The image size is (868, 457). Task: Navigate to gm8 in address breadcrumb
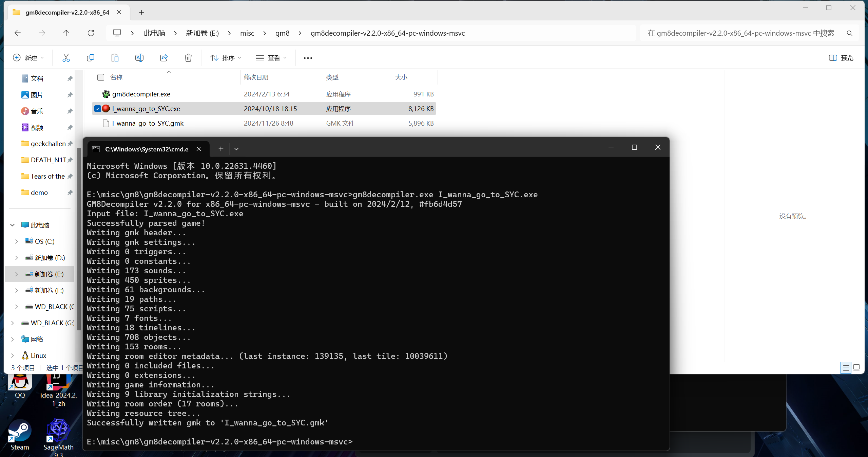(x=282, y=33)
